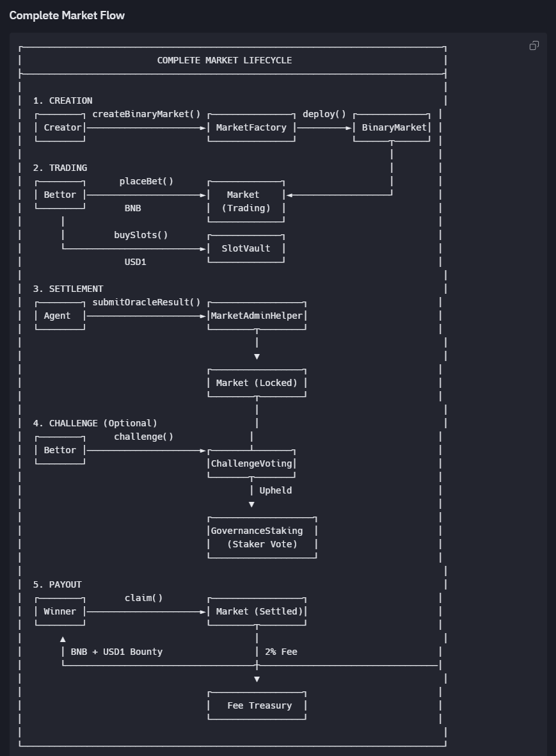556x756 pixels.
Task: Click the 'GovernanceStaking' text
Action: [257, 531]
